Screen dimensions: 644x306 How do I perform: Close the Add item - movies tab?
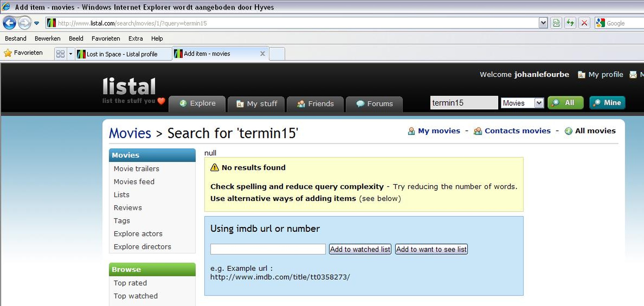(x=262, y=54)
